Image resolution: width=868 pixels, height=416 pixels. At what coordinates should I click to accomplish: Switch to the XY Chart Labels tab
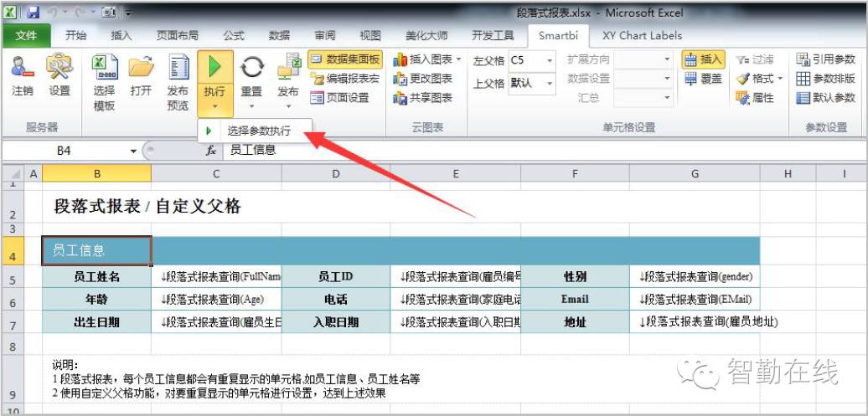tap(642, 35)
